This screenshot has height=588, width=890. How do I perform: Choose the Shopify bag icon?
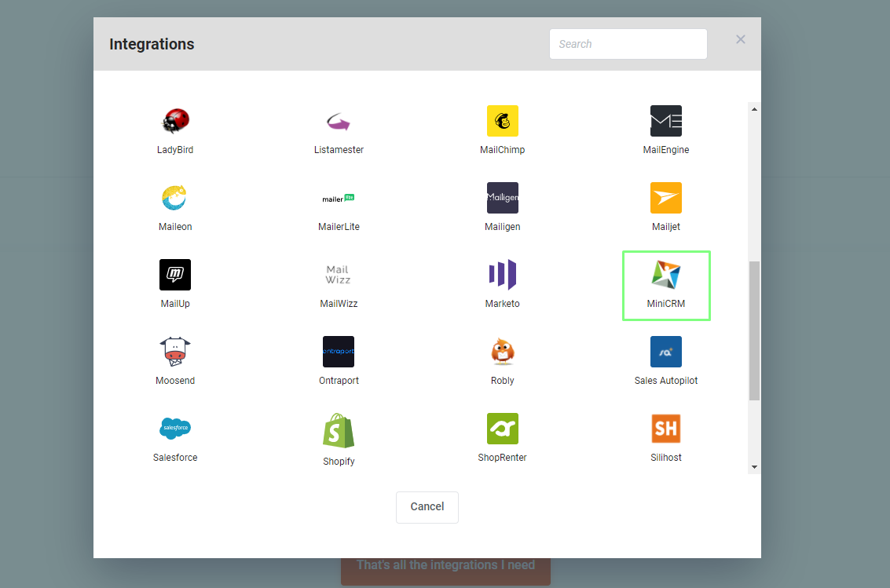pyautogui.click(x=339, y=430)
